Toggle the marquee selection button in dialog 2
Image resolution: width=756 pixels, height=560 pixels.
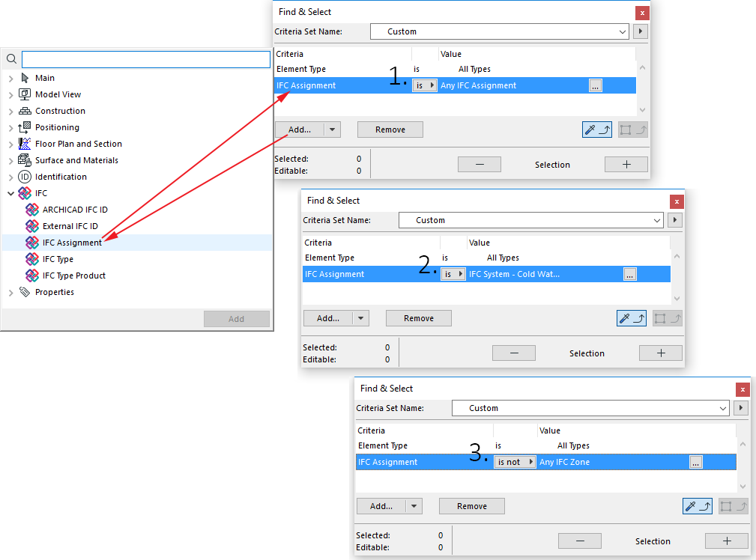coord(668,318)
